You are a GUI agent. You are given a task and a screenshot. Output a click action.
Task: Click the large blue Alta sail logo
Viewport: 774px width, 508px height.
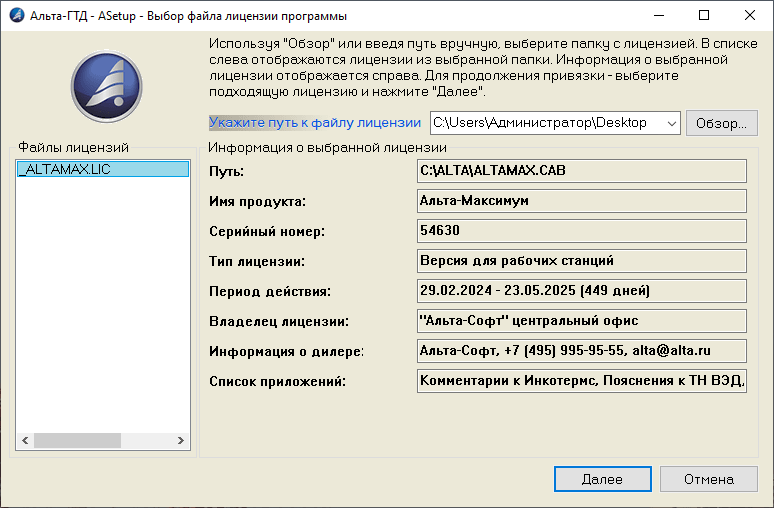click(x=103, y=84)
